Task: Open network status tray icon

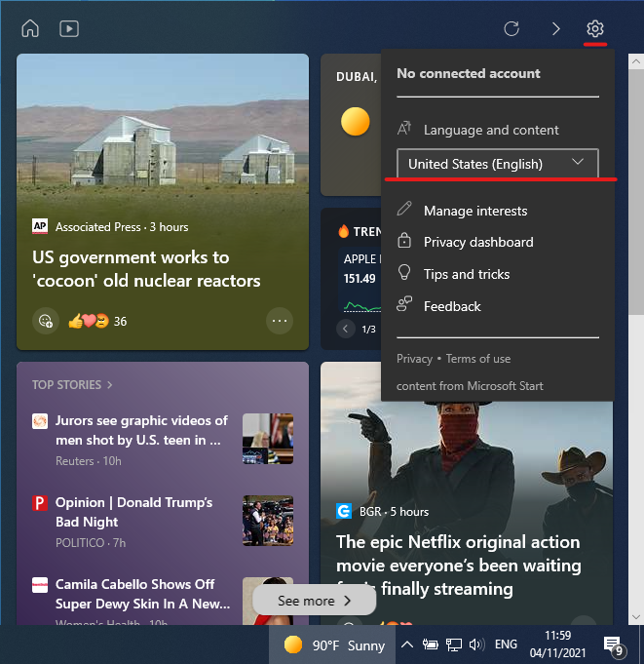Action: pos(454,644)
